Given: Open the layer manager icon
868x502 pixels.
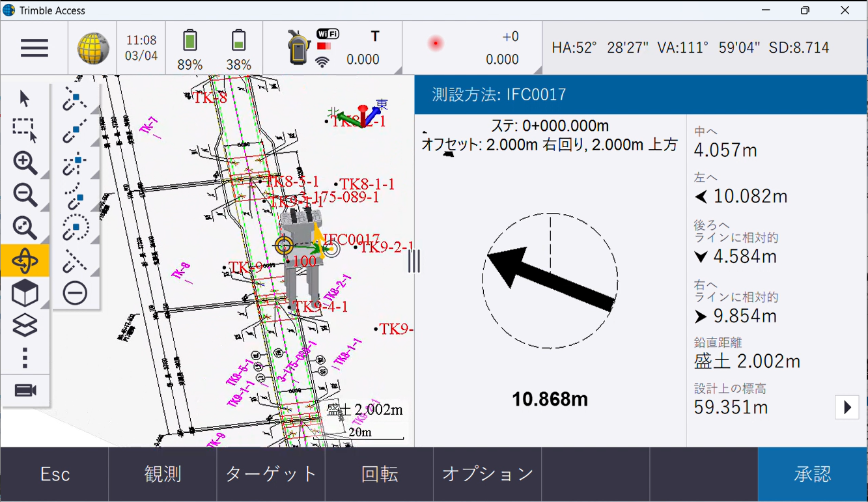Looking at the screenshot, I should [x=25, y=326].
